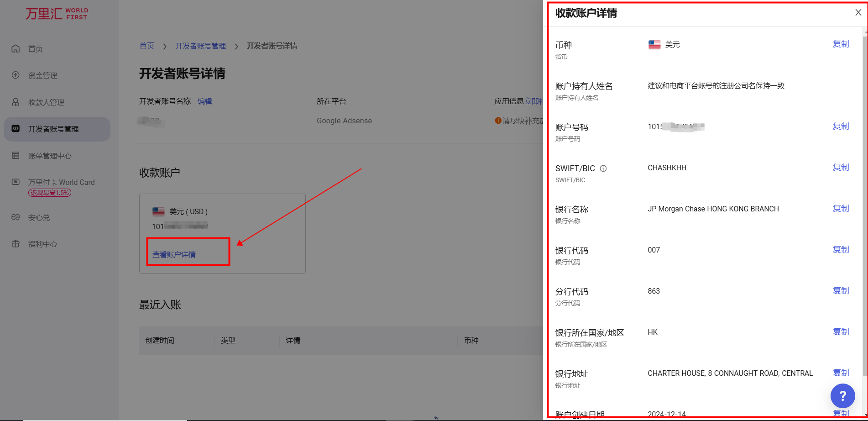Viewport: 868px width, 421px height.
Task: Click the World Card icon in sidebar
Action: [x=16, y=182]
